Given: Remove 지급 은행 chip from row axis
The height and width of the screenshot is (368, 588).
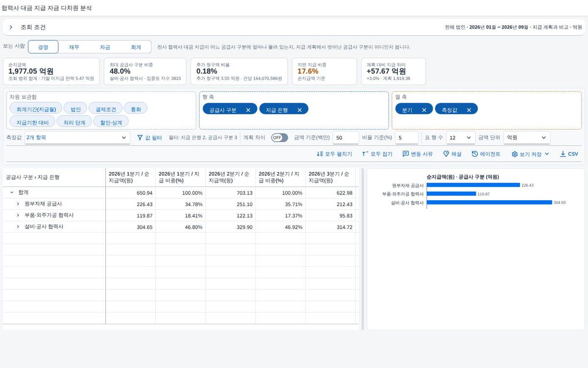Looking at the screenshot, I should (x=299, y=110).
